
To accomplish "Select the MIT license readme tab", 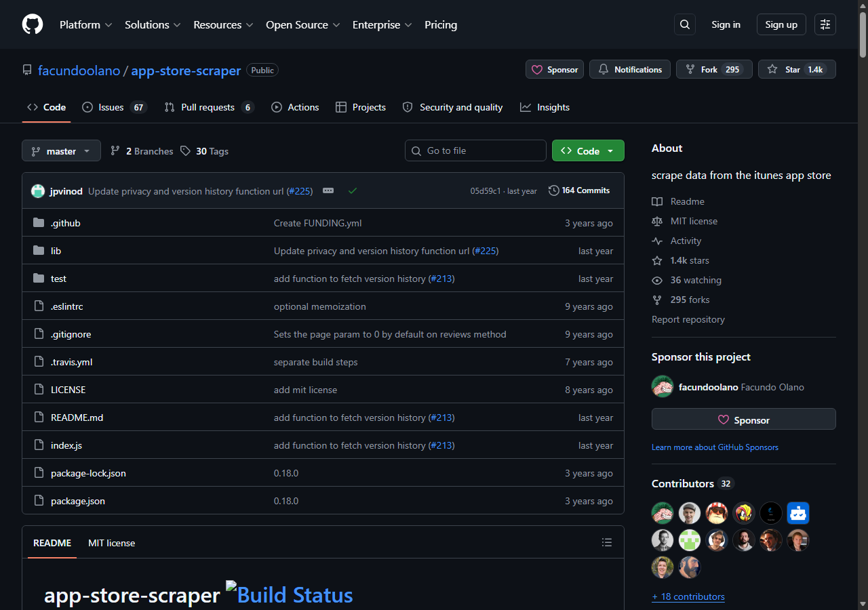I will point(111,543).
